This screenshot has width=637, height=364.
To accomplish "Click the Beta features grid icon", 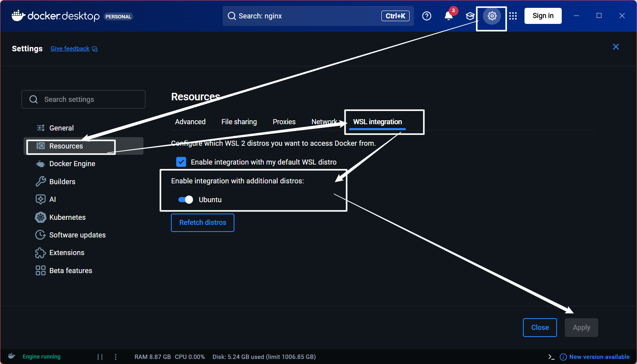I will pos(40,270).
